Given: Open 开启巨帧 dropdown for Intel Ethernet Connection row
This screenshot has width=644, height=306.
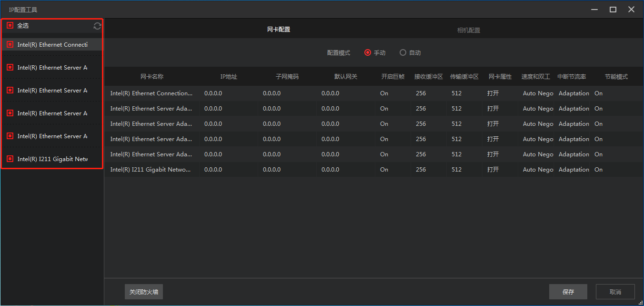Looking at the screenshot, I should point(392,93).
